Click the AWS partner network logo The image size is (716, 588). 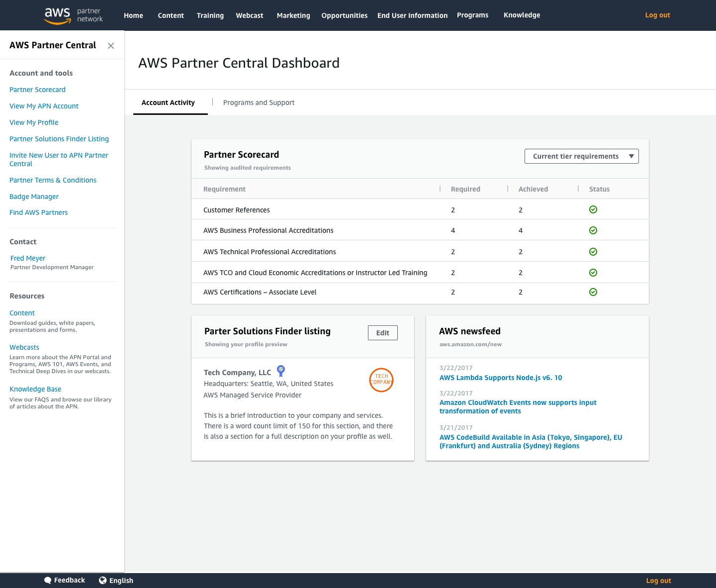point(74,15)
